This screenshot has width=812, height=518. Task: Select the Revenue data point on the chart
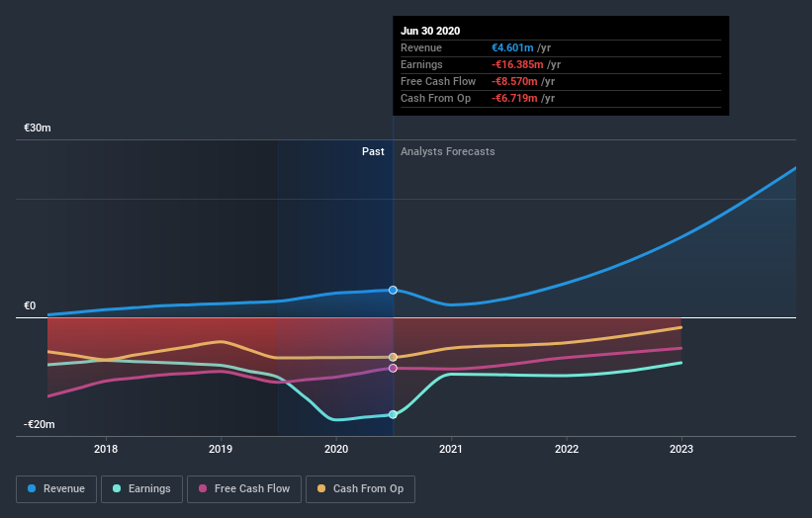(393, 290)
